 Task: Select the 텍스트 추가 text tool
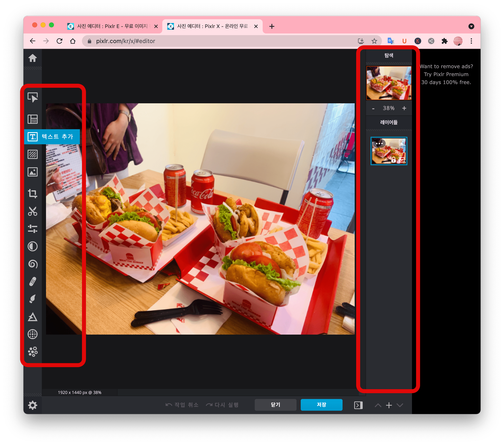pyautogui.click(x=52, y=137)
